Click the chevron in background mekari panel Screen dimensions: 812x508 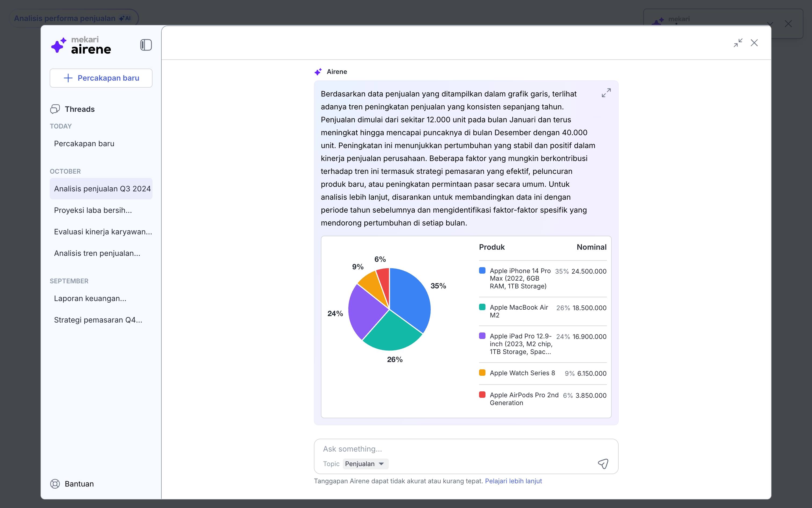click(x=770, y=24)
